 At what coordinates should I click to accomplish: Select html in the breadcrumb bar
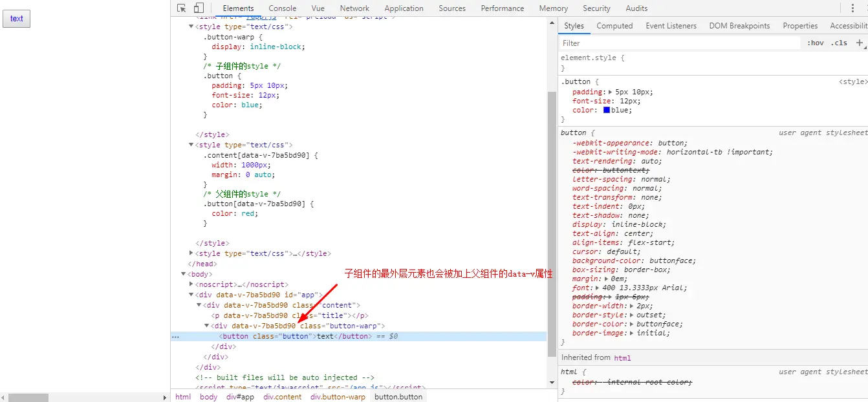click(x=183, y=397)
